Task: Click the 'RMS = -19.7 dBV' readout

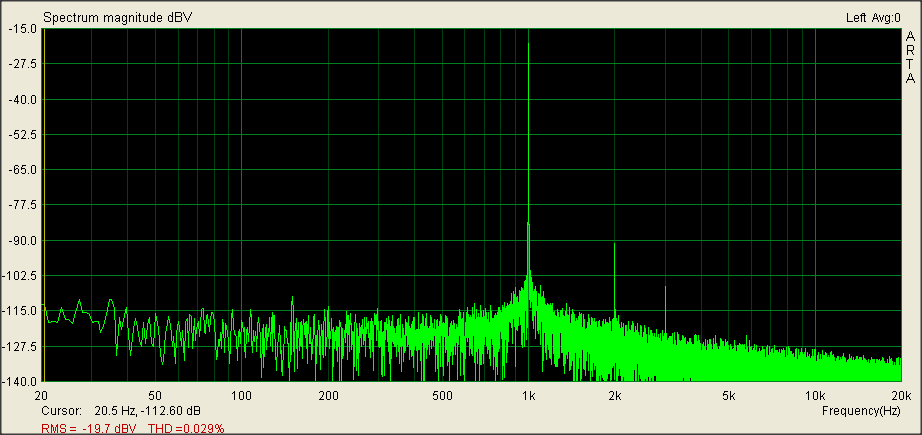Action: click(89, 429)
